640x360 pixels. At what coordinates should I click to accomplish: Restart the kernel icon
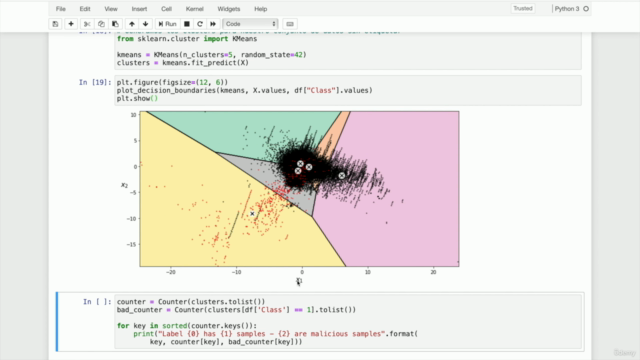pyautogui.click(x=200, y=24)
